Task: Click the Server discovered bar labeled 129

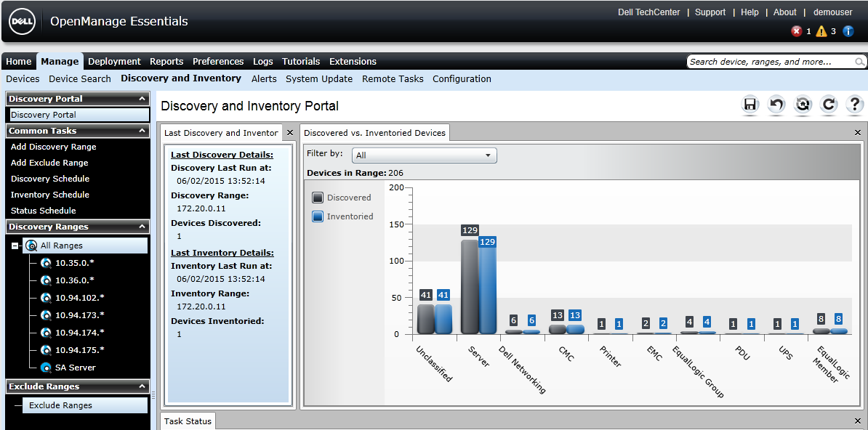Action: pos(470,287)
